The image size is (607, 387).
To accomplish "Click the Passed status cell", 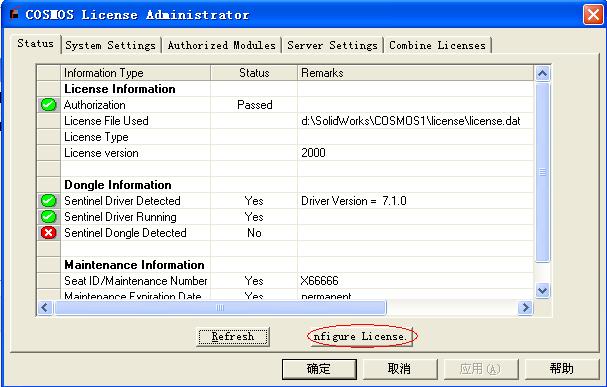I will [255, 105].
